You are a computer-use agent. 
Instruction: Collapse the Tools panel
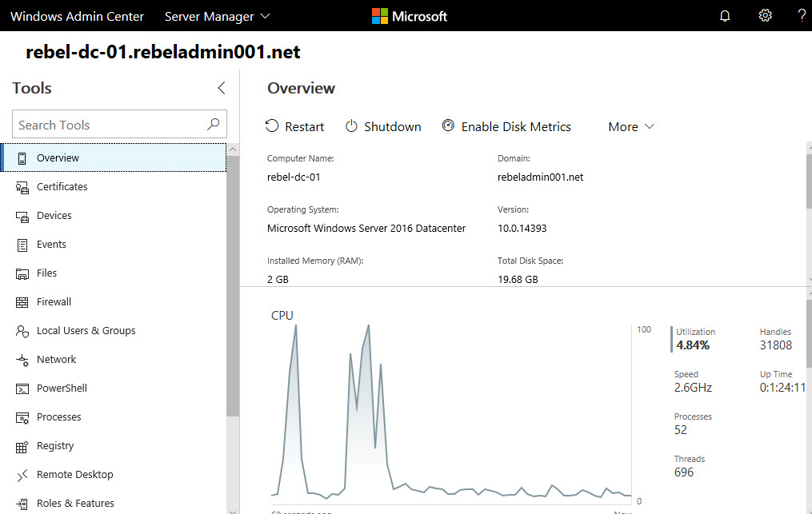click(222, 88)
